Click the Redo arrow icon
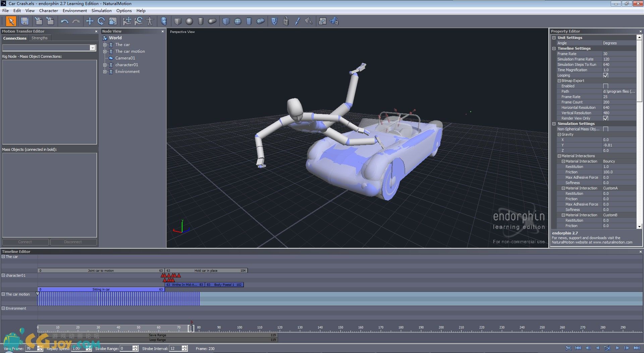Image resolution: width=644 pixels, height=353 pixels. [76, 21]
